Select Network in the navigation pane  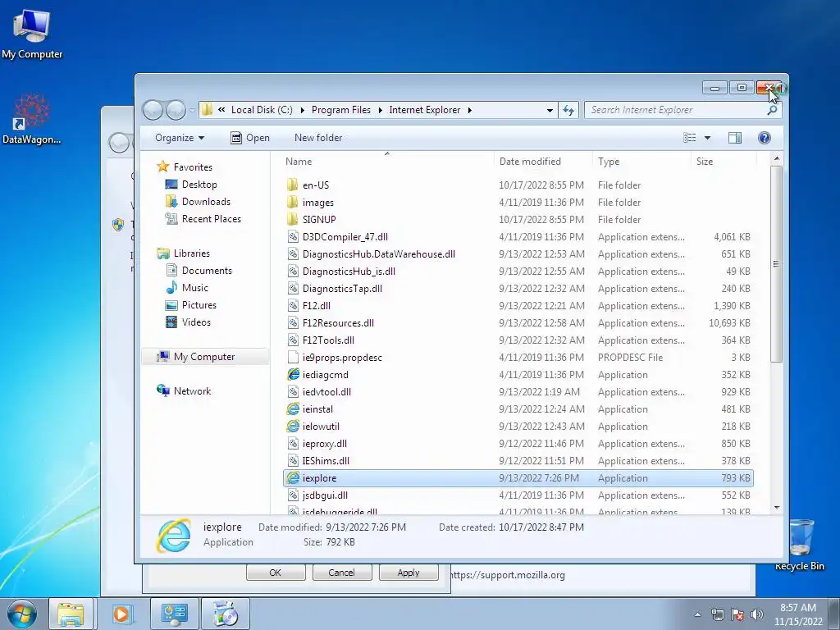[x=184, y=391]
